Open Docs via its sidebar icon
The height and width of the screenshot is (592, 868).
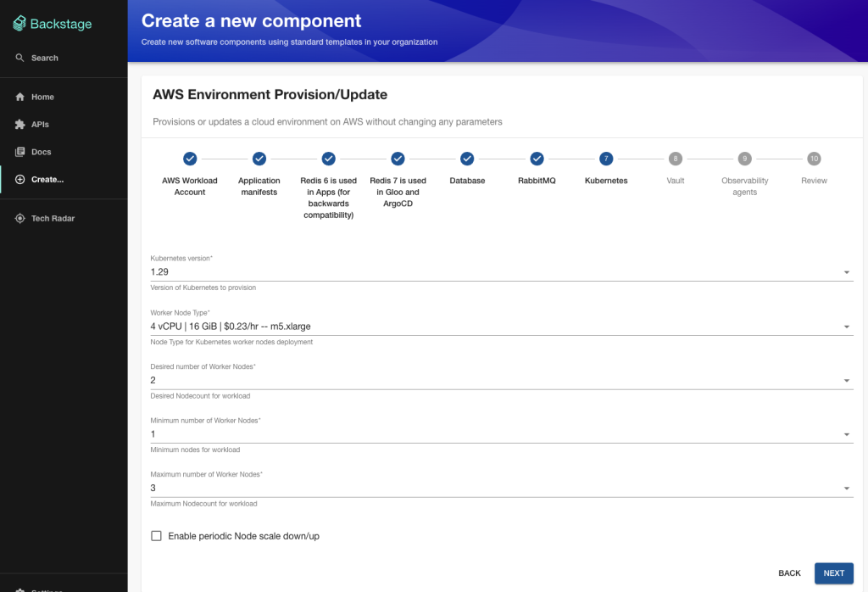pyautogui.click(x=19, y=152)
